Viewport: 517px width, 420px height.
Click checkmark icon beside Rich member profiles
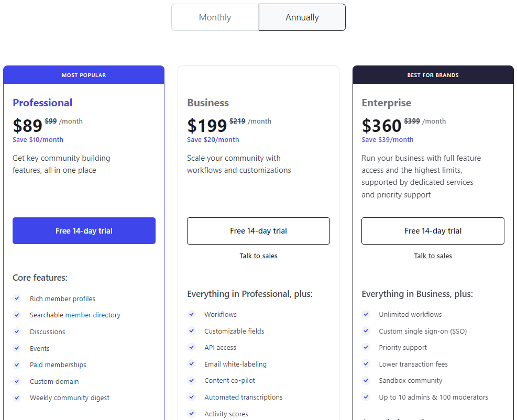click(x=17, y=299)
